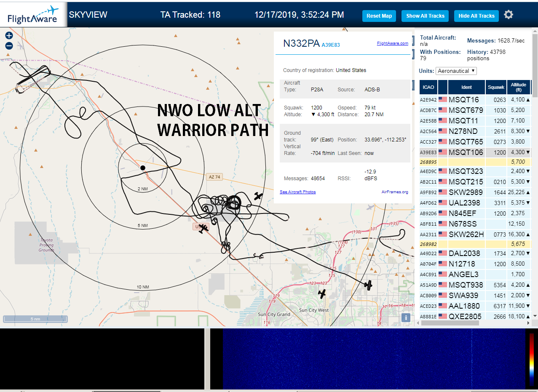Click the A39E83 ICAO code in info panel
538x392 pixels.
[x=331, y=45]
